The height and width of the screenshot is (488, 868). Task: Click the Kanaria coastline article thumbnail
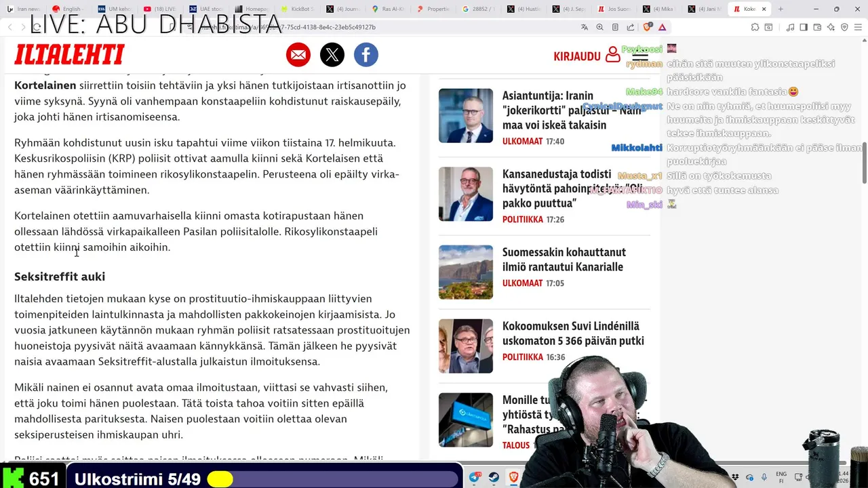pyautogui.click(x=466, y=272)
